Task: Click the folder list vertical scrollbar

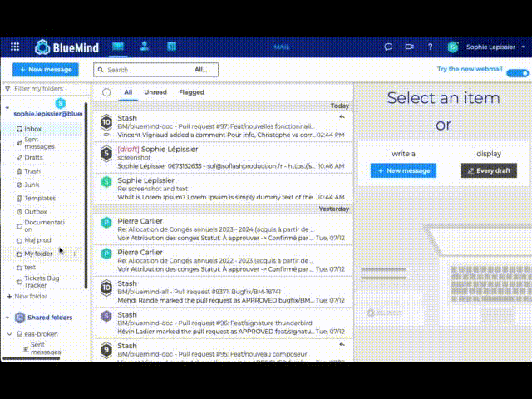Action: [86, 195]
